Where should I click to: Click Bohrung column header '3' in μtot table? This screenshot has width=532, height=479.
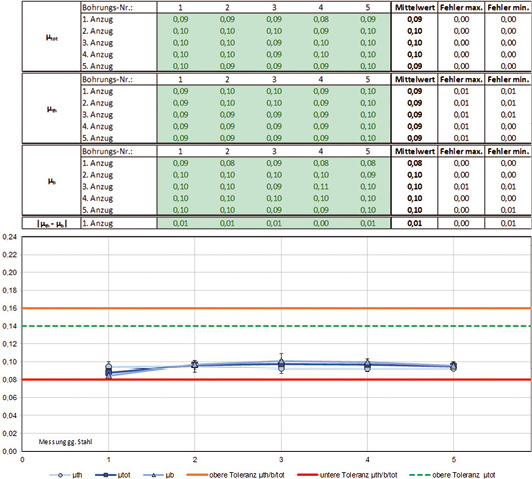274,7
